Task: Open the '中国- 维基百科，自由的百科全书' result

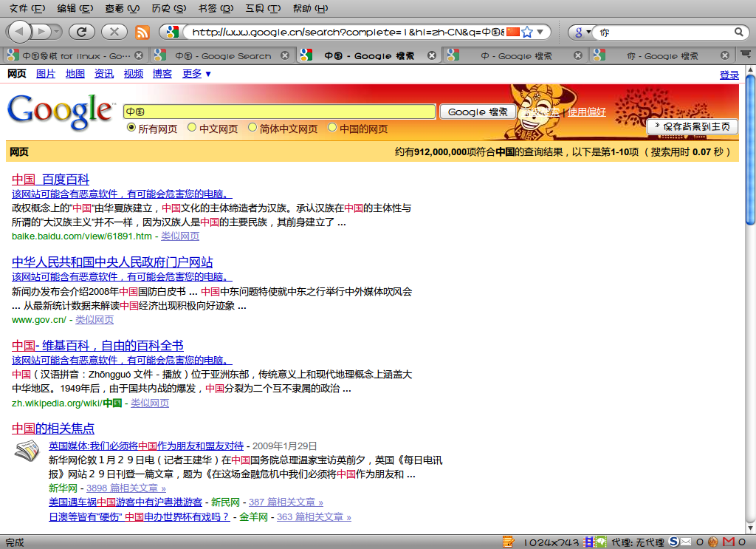Action: tap(97, 345)
